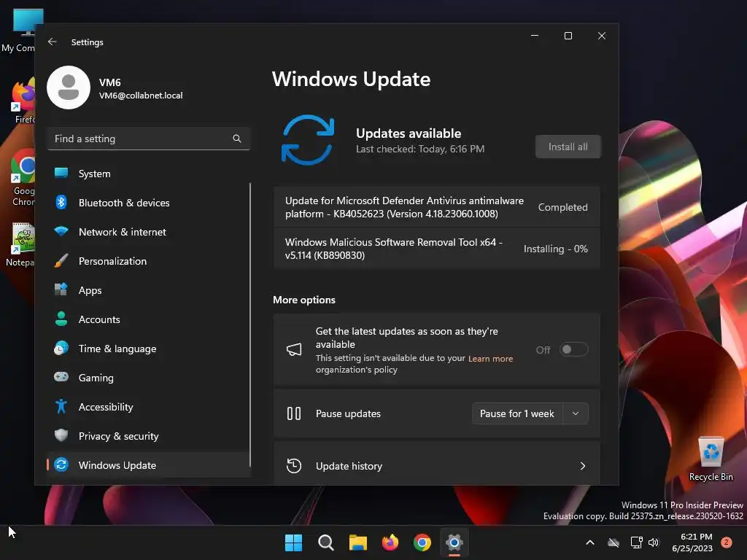The height and width of the screenshot is (560, 747).
Task: Click the Windows Update sync icon in sidebar
Action: pyautogui.click(x=61, y=464)
